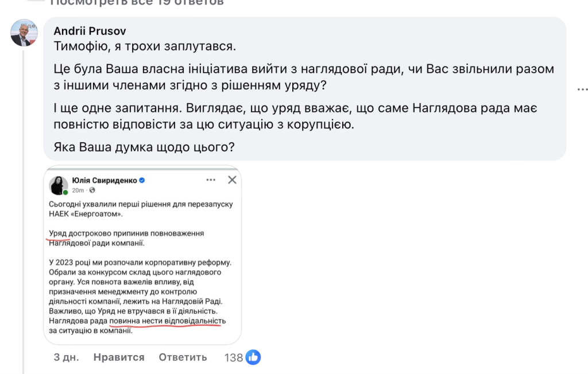Select the X to remove the post preview

(x=232, y=180)
